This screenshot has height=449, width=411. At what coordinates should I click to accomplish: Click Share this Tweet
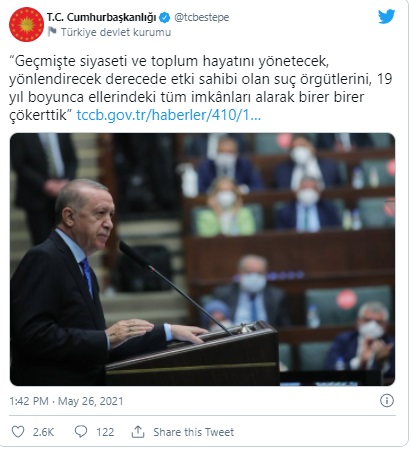193,432
